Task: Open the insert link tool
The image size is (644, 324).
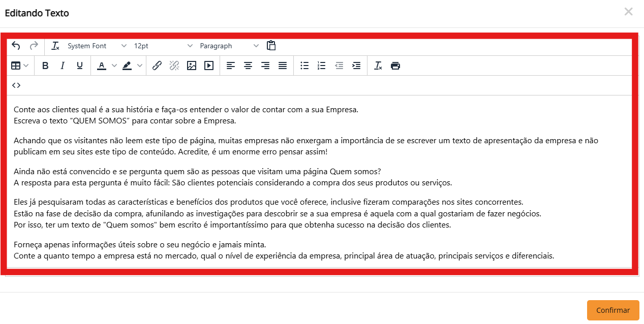Action: [157, 66]
